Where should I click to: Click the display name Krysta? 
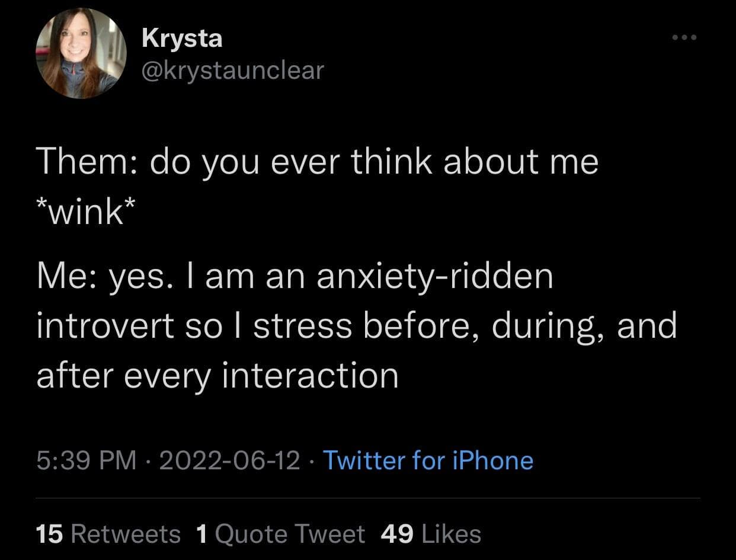(x=182, y=39)
